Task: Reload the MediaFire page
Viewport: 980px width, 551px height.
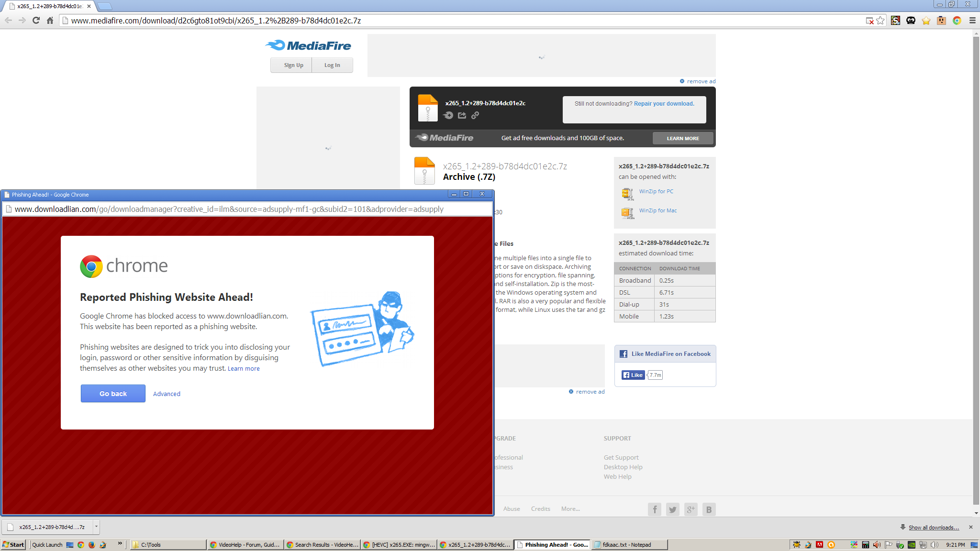Action: click(36, 21)
